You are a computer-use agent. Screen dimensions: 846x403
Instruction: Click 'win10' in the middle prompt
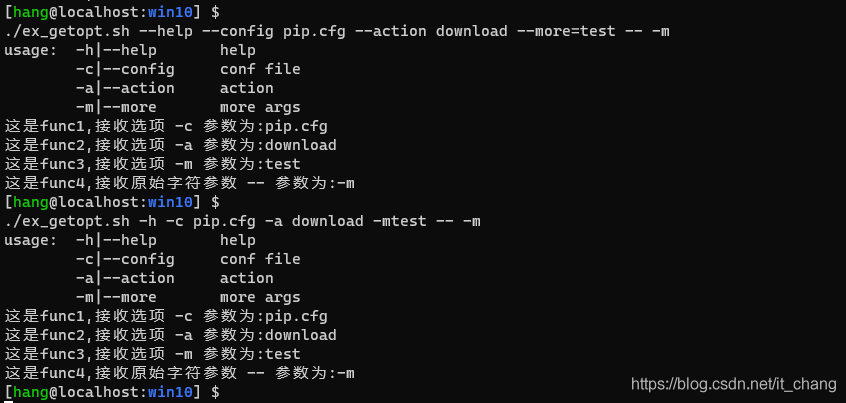tap(170, 202)
